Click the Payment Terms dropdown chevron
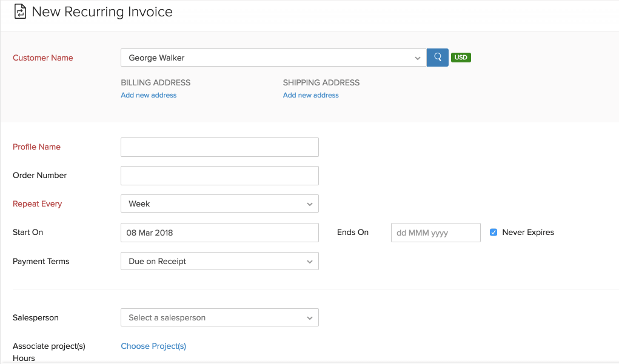The width and height of the screenshot is (619, 364). pos(310,261)
